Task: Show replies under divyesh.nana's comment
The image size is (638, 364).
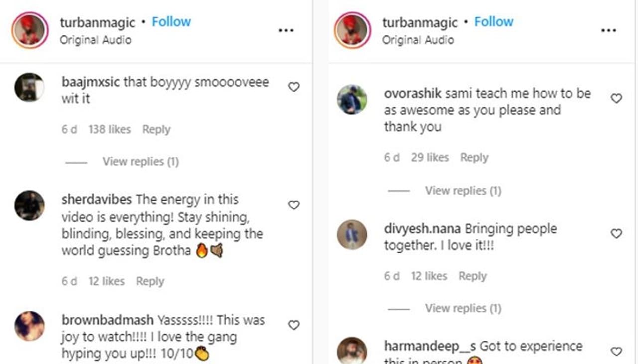Action: click(463, 309)
